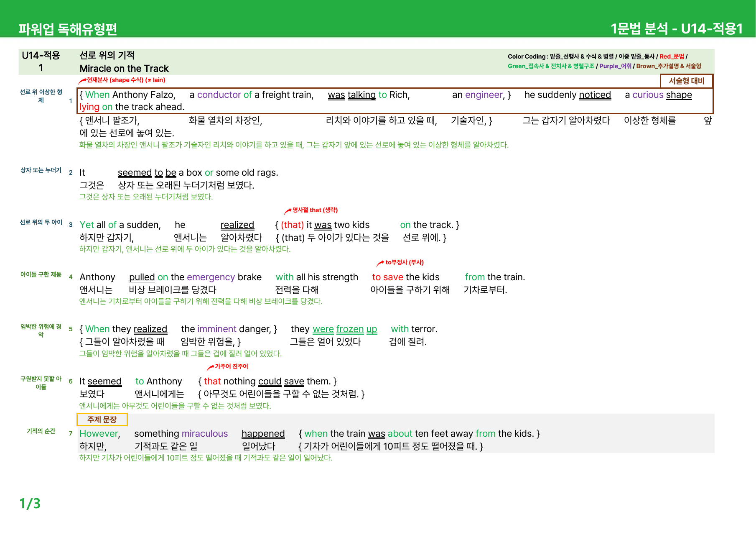
Task: Click the '주제 문장' boxed label
Action: pos(102,420)
